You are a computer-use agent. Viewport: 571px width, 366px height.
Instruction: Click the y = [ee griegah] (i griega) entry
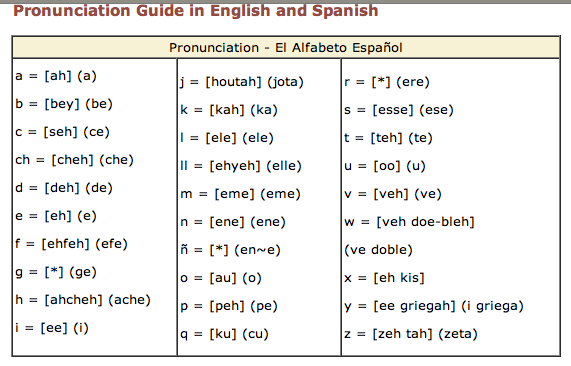(434, 306)
